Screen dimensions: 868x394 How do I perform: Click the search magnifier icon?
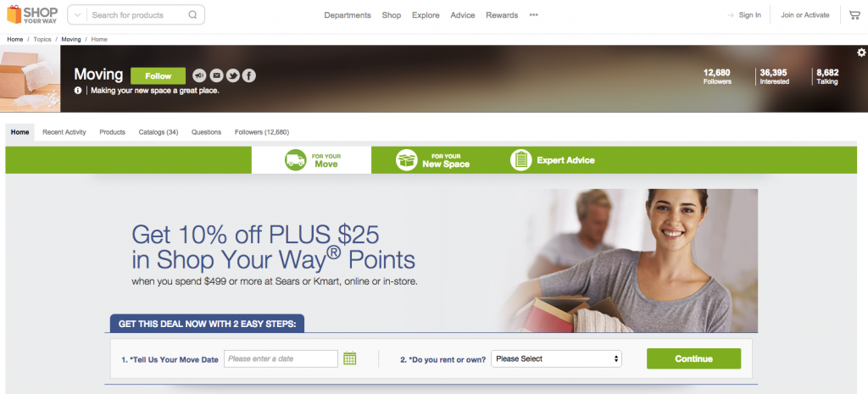point(192,15)
